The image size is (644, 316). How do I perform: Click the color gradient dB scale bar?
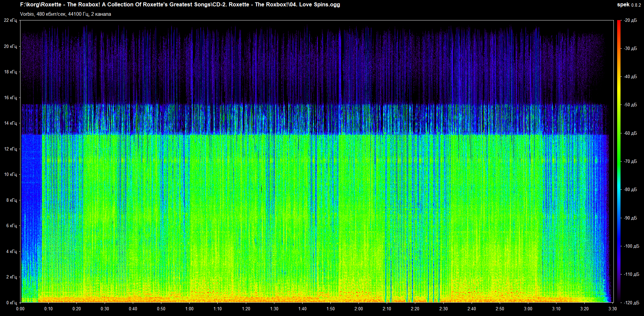[619, 161]
